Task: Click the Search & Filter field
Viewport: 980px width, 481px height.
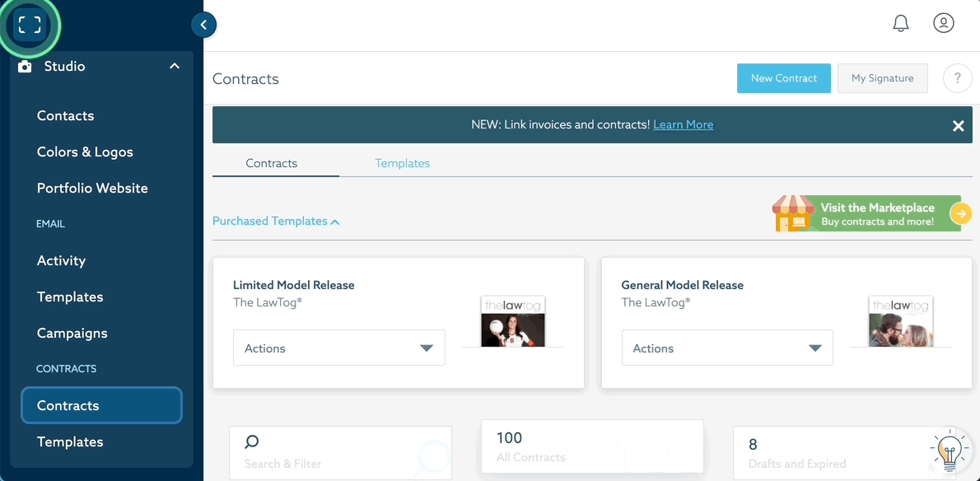Action: 340,452
